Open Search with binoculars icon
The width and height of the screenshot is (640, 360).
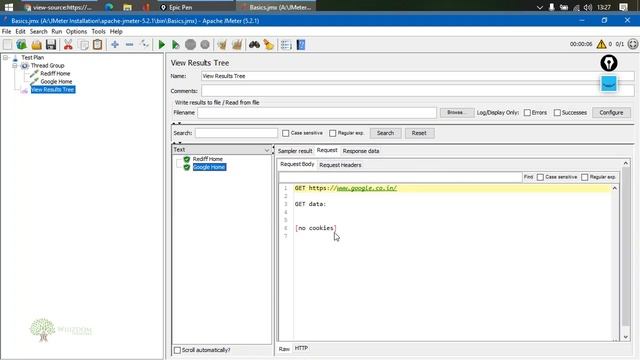click(x=254, y=44)
